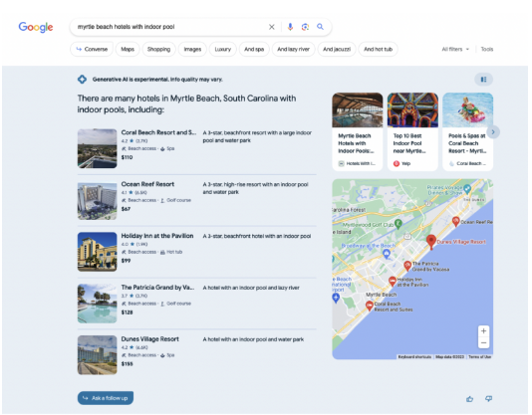The height and width of the screenshot is (415, 532).
Task: Open Pools & Spas at Coral Beach card
Action: [468, 131]
